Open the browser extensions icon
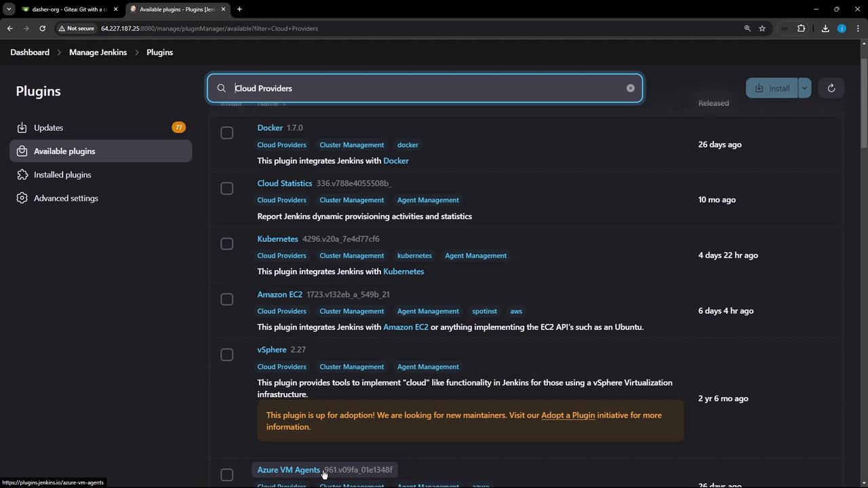The height and width of the screenshot is (488, 868). click(801, 28)
